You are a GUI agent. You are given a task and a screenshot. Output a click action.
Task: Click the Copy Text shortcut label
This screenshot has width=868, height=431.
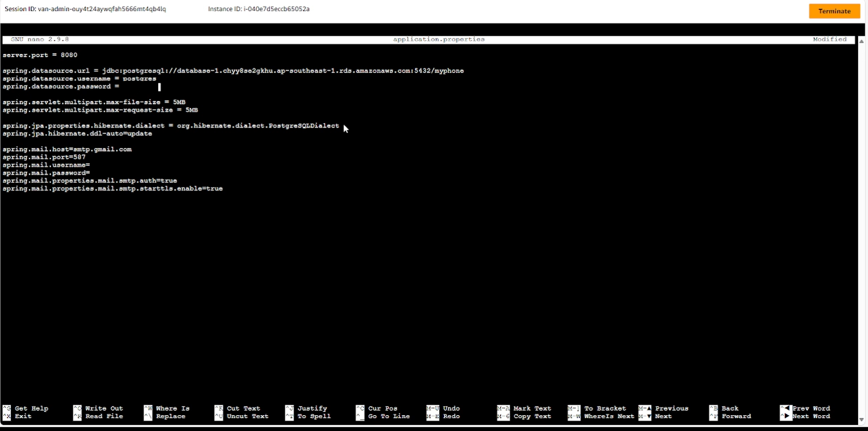click(x=532, y=416)
